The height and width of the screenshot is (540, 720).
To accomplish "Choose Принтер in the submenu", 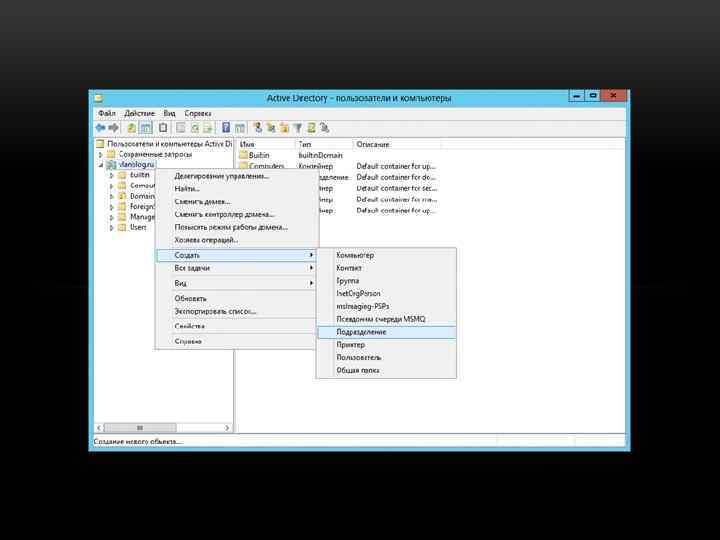I will (x=387, y=344).
